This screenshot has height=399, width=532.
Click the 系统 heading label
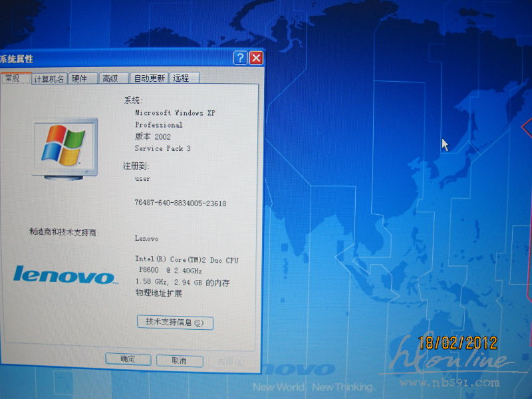[132, 100]
